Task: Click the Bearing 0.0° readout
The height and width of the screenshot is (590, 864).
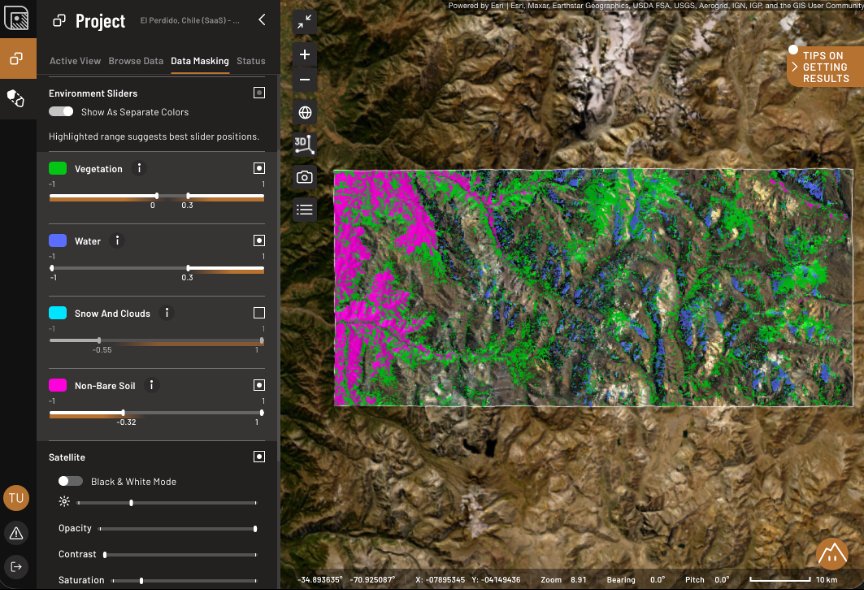Action: coord(636,580)
